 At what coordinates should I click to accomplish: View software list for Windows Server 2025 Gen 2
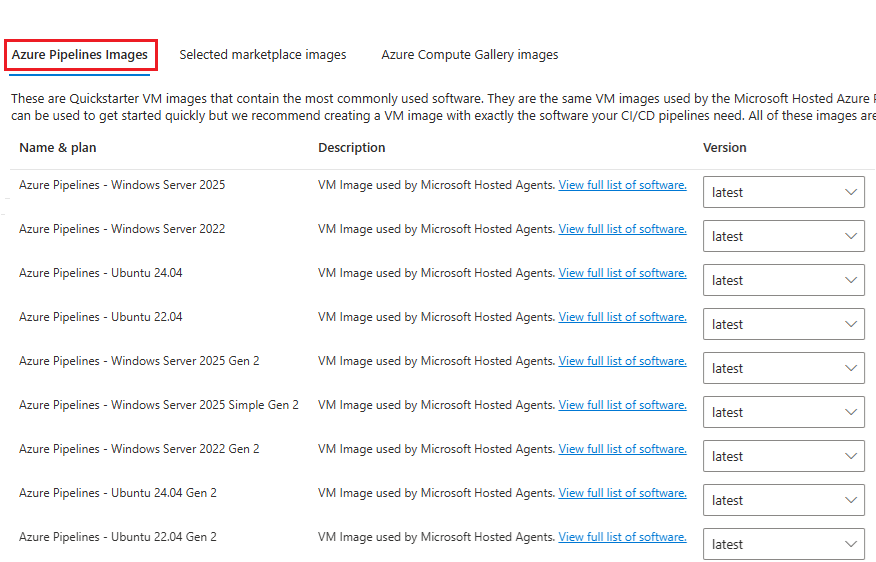622,361
